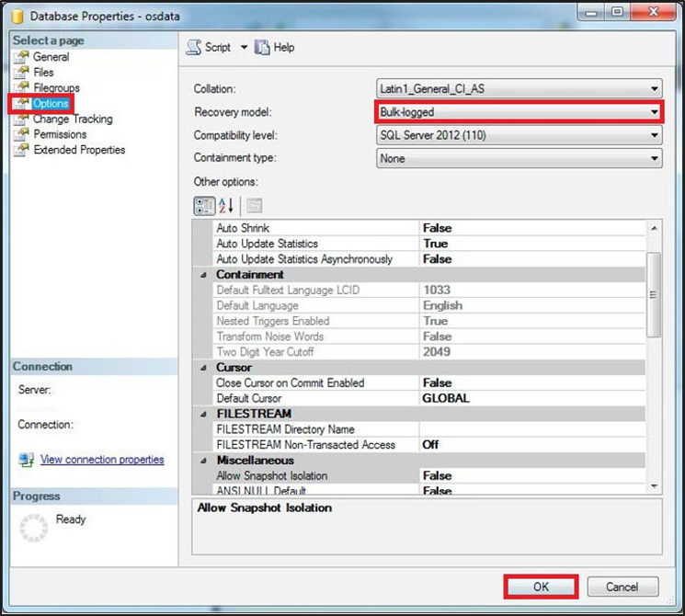Close the Database Properties window
The image size is (685, 616).
pyautogui.click(x=653, y=12)
